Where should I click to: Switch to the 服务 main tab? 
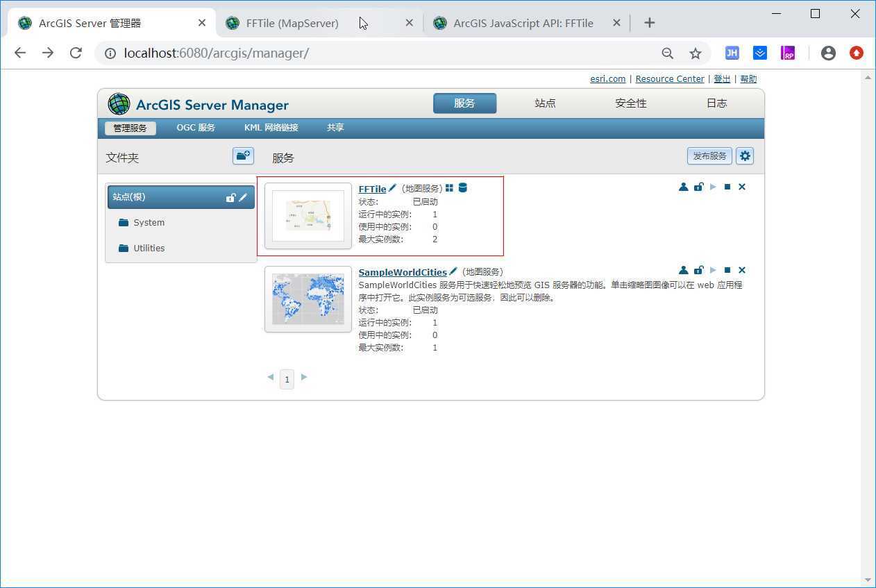464,103
